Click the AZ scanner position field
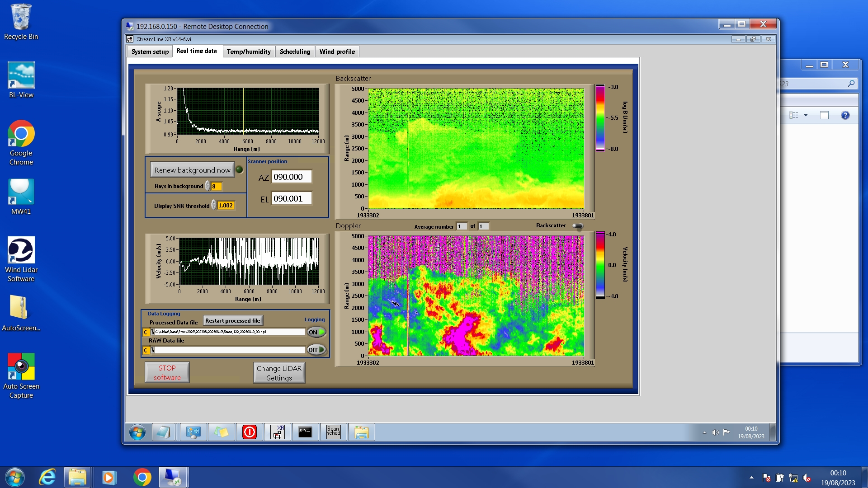Viewport: 868px width, 488px height. click(x=292, y=177)
